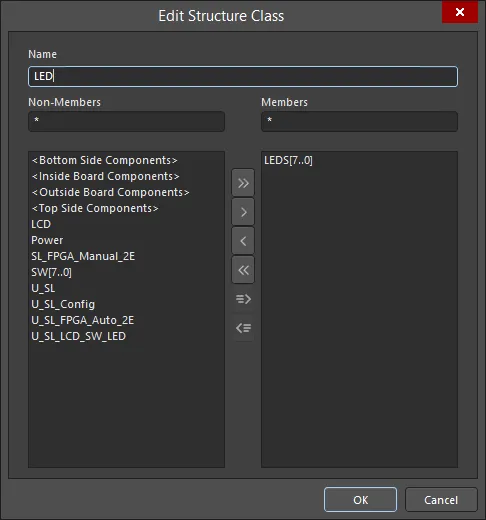Viewport: 486px width, 520px height.
Task: Click the remove all members double-arrow button
Action: (243, 270)
